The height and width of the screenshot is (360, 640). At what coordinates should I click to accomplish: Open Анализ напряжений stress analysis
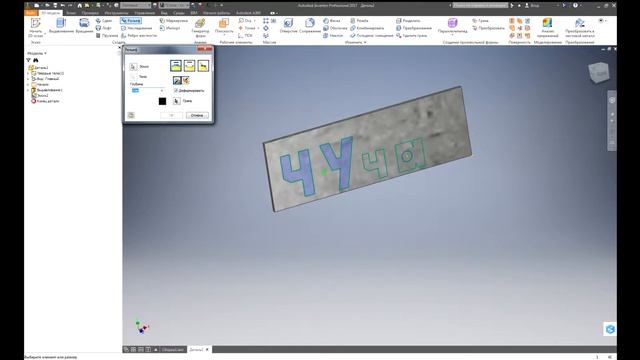pyautogui.click(x=547, y=27)
